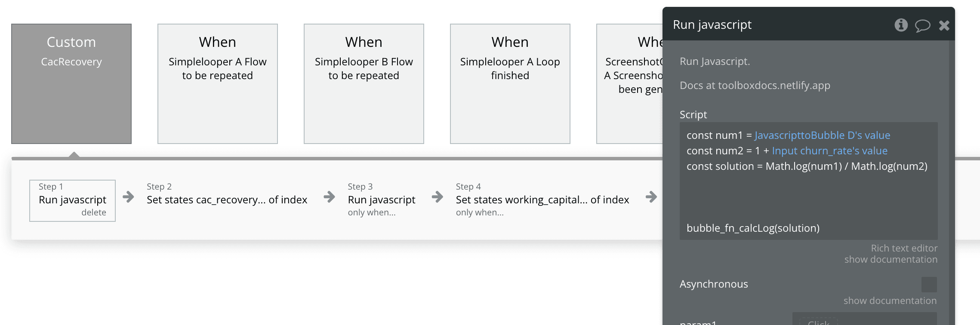Open the comment bubble icon in panel header
This screenshot has width=980, height=325.
922,25
